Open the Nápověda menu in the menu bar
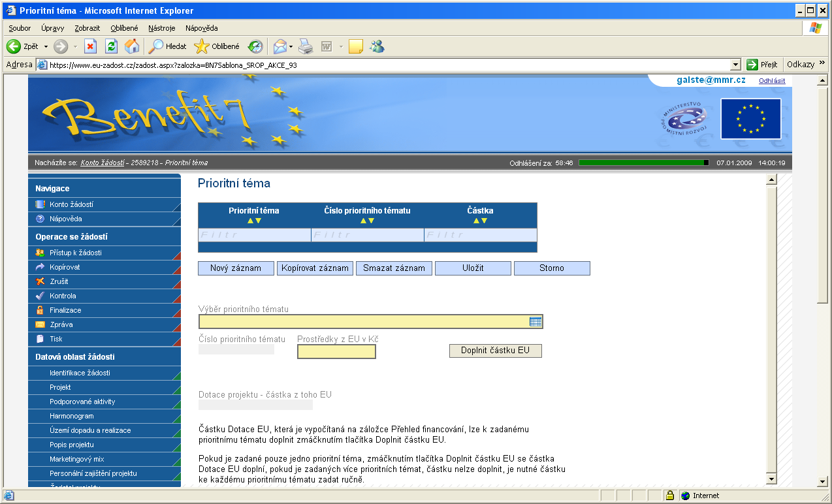The width and height of the screenshot is (832, 504). tap(202, 28)
